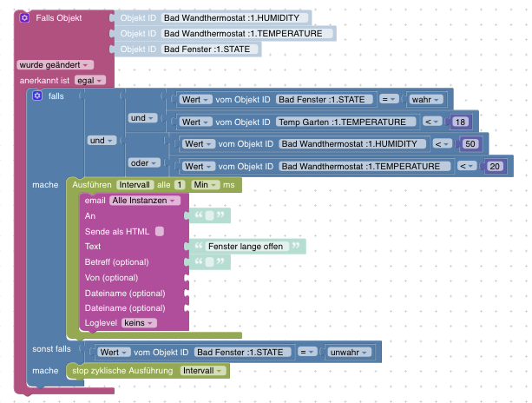
Task: Select the 'email' block label
Action: [95, 201]
